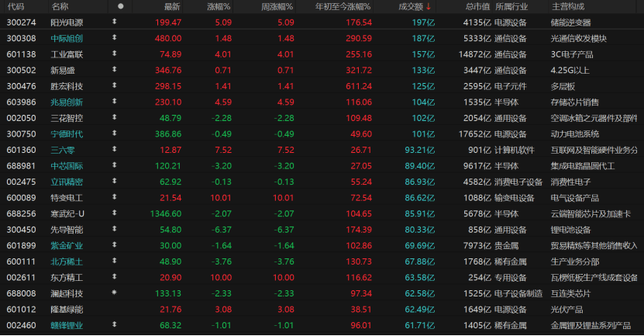The height and width of the screenshot is (336, 644).
Task: Toggle sort direction arrow on 成交额 column
Action: tap(429, 6)
